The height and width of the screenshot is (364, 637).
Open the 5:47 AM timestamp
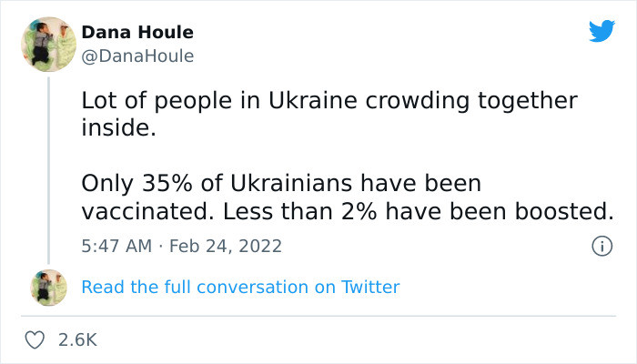coord(116,247)
